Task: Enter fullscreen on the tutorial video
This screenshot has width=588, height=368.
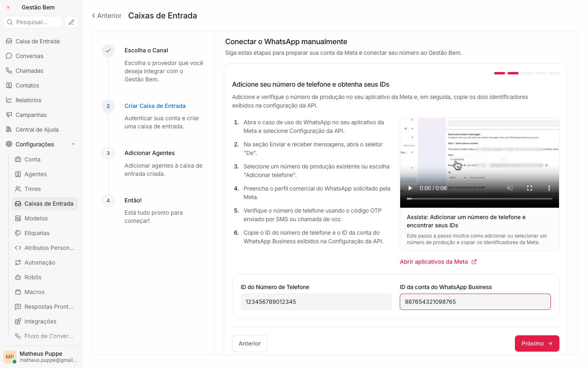Action: (530, 188)
